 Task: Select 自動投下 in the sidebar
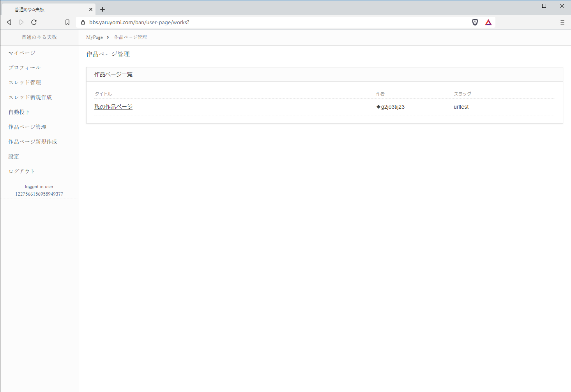[19, 112]
